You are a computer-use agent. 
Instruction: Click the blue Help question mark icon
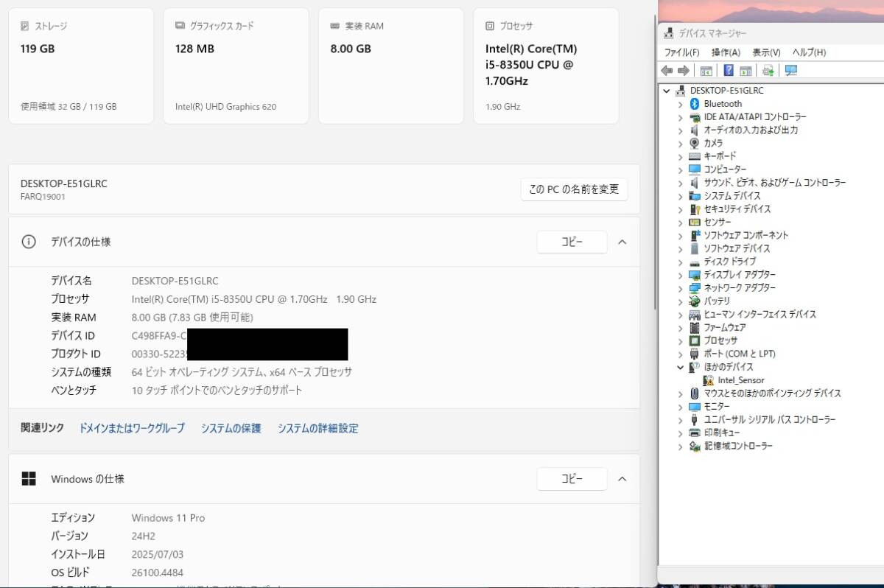[729, 71]
